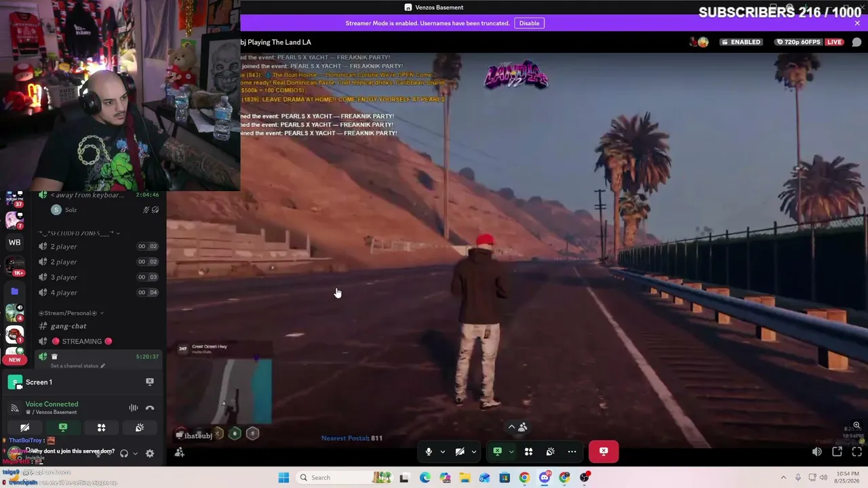Open the WB server in the sidebar
Screen dimensions: 868x488
pos(14,243)
